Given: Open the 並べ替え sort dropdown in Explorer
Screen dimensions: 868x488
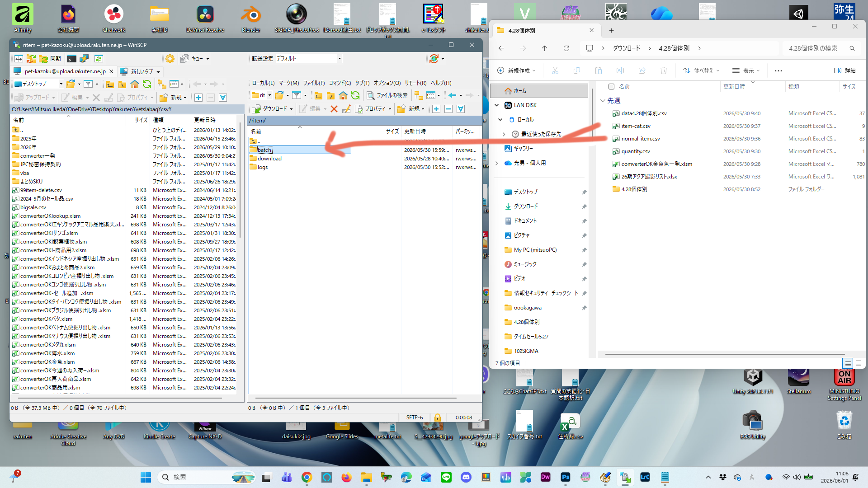Looking at the screenshot, I should [x=701, y=71].
